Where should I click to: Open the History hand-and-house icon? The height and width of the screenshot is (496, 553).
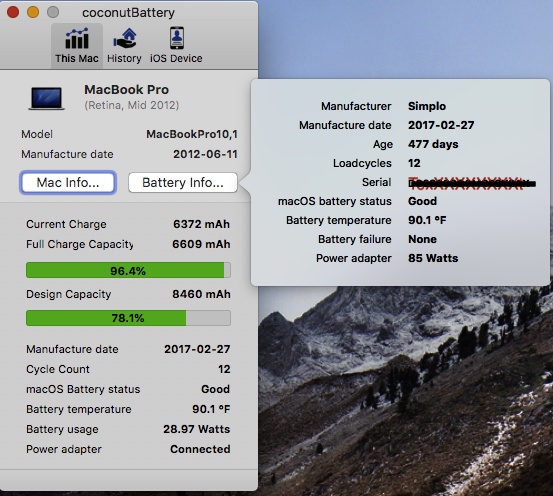click(x=124, y=38)
